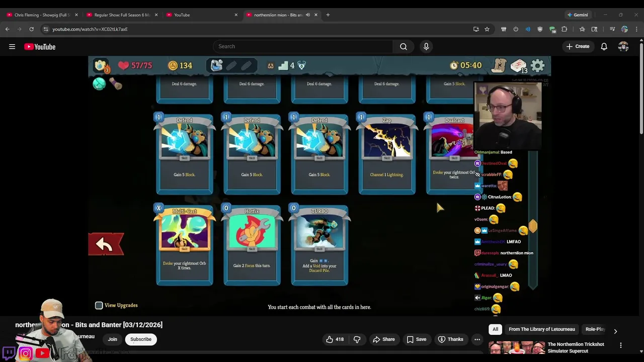This screenshot has height=362, width=644.
Task: Click the Create button
Action: [x=578, y=47]
